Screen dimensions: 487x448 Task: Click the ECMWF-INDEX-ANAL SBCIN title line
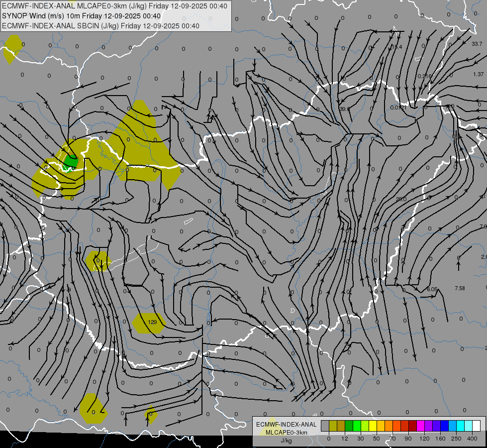[100, 26]
